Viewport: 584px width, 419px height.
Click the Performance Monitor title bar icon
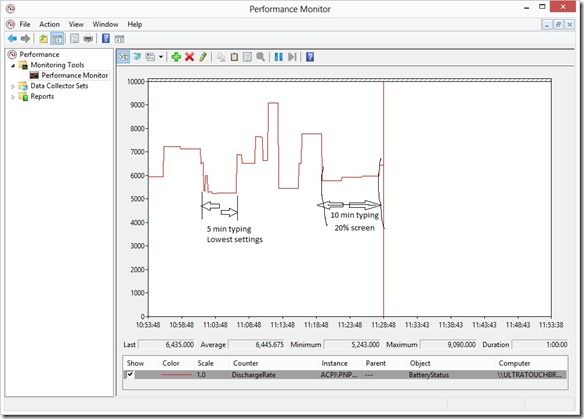pyautogui.click(x=11, y=8)
